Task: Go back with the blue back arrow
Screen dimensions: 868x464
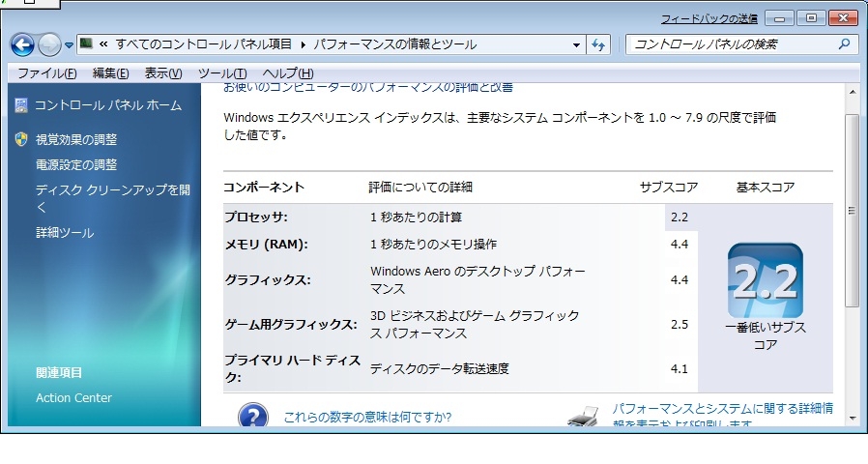Action: pos(22,44)
